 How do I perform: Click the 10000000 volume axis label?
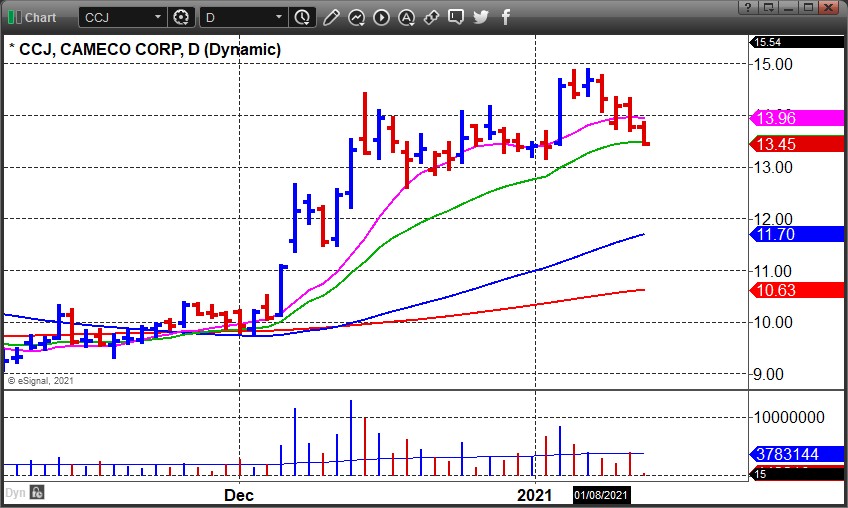click(789, 417)
